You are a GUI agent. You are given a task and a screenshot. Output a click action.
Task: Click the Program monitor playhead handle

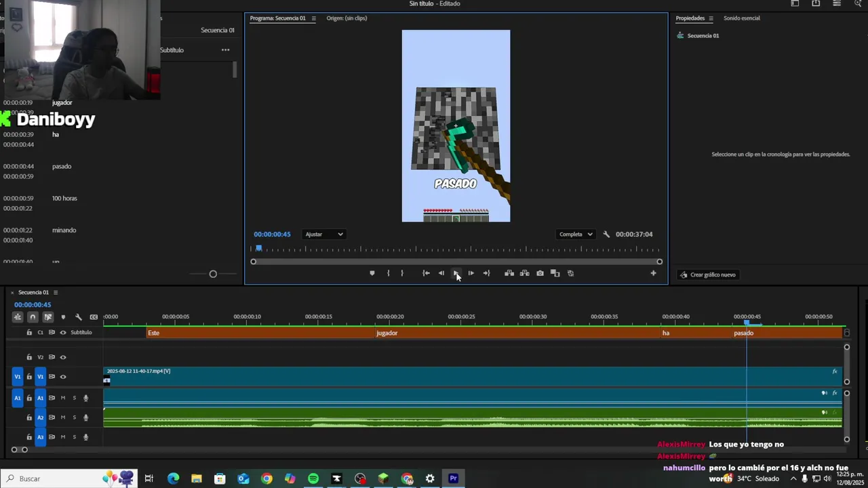(x=258, y=249)
